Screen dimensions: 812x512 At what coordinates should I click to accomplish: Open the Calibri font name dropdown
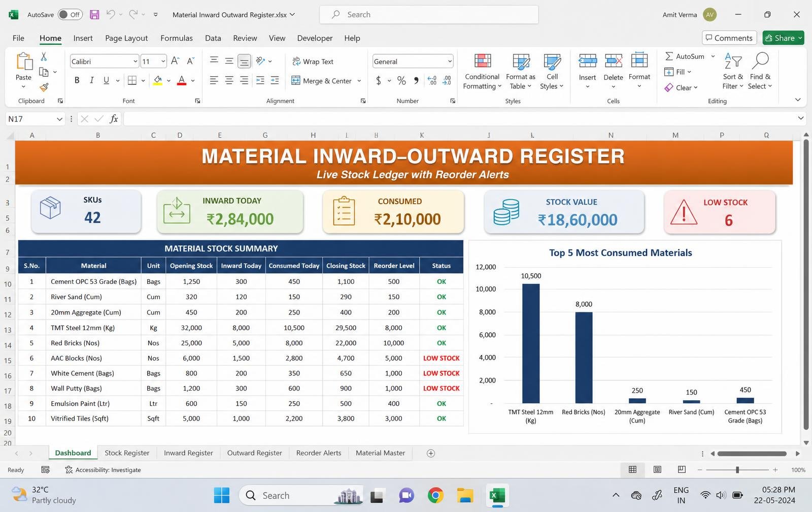point(135,61)
